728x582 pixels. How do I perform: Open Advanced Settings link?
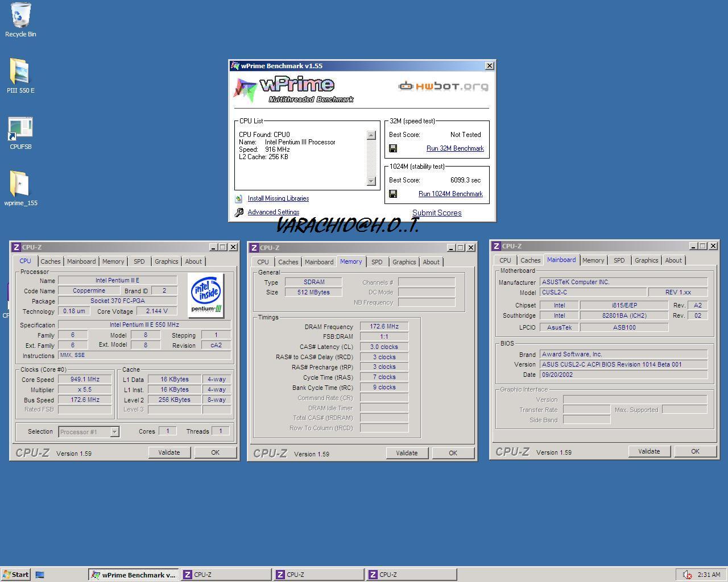click(274, 212)
